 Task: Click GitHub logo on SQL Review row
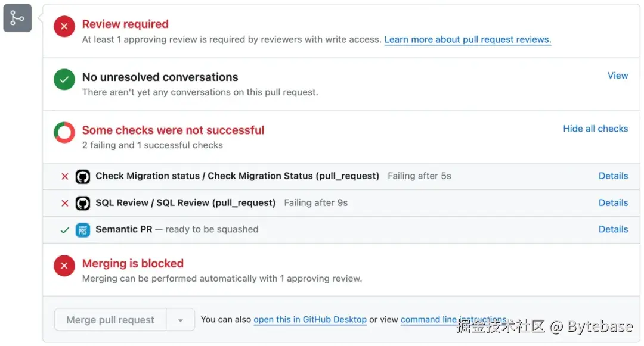click(x=83, y=203)
